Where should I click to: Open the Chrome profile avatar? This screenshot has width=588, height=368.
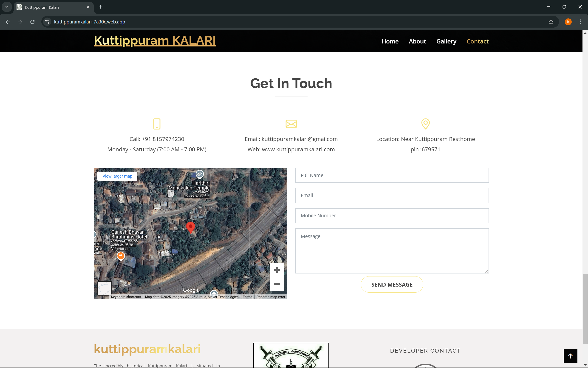point(568,22)
